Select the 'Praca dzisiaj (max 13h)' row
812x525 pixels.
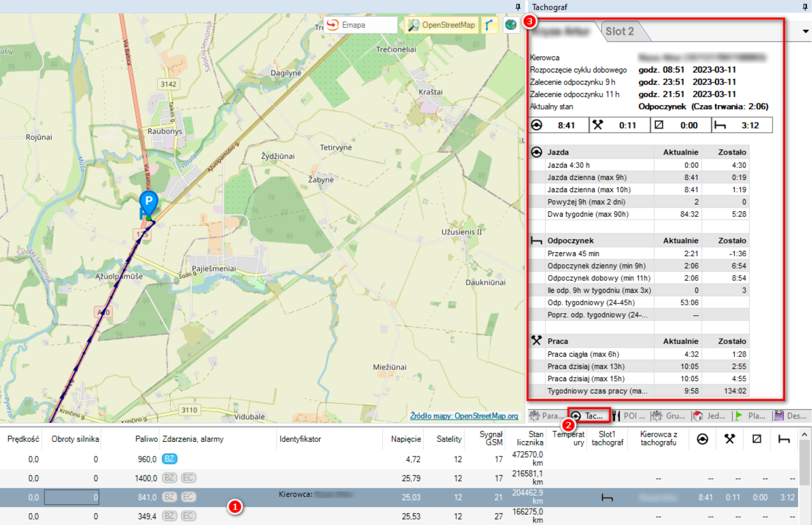(x=639, y=366)
